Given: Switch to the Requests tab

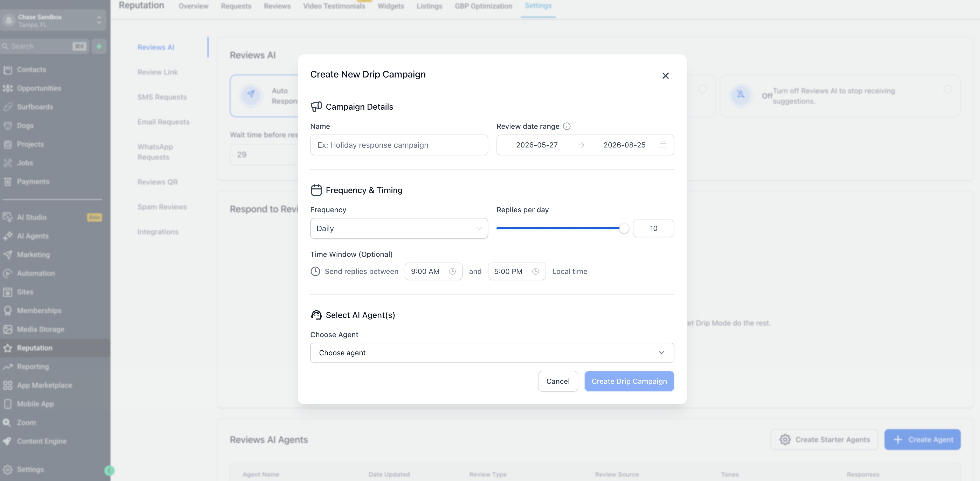Looking at the screenshot, I should pos(236,6).
